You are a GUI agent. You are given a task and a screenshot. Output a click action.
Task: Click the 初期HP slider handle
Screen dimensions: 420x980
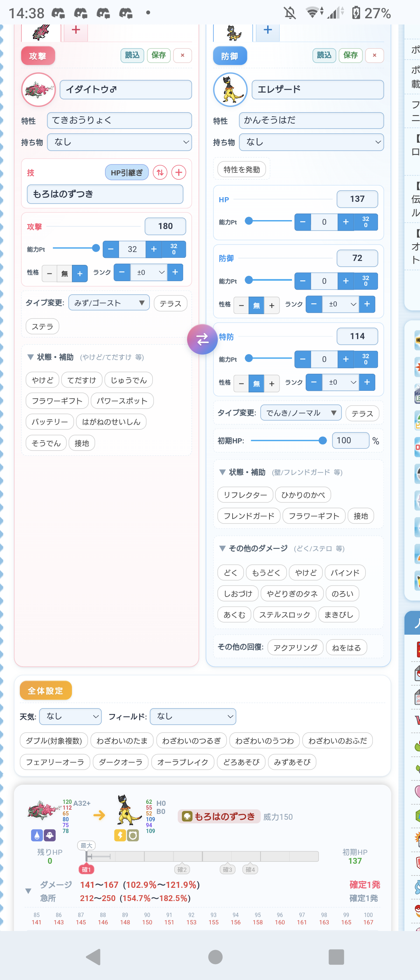coord(322,441)
